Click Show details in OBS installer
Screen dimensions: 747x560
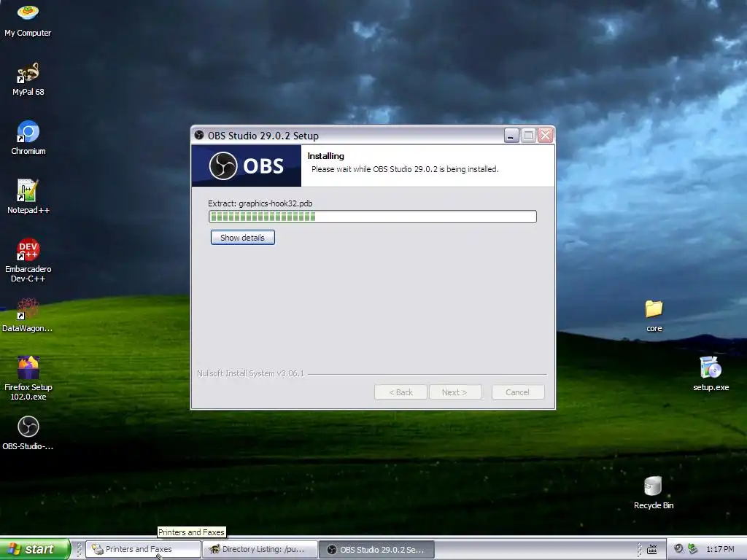tap(242, 237)
